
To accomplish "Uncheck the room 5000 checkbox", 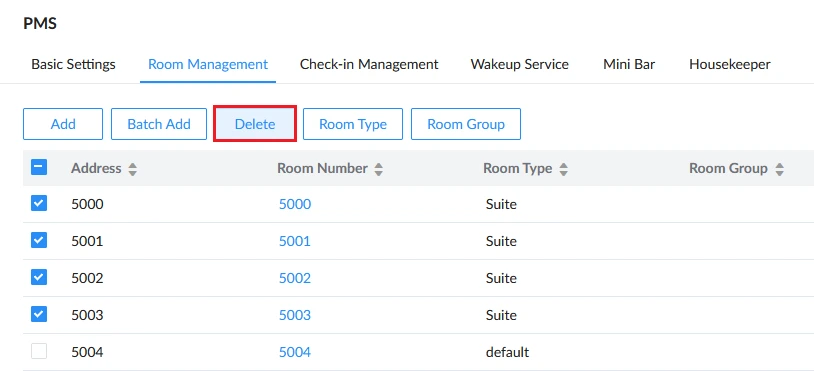I will click(39, 203).
